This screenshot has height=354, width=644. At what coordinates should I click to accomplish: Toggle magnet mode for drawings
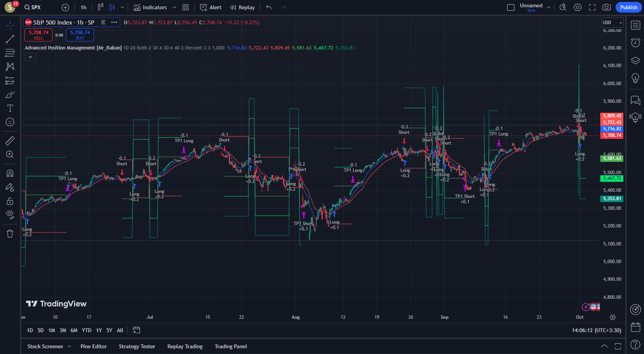pyautogui.click(x=10, y=173)
